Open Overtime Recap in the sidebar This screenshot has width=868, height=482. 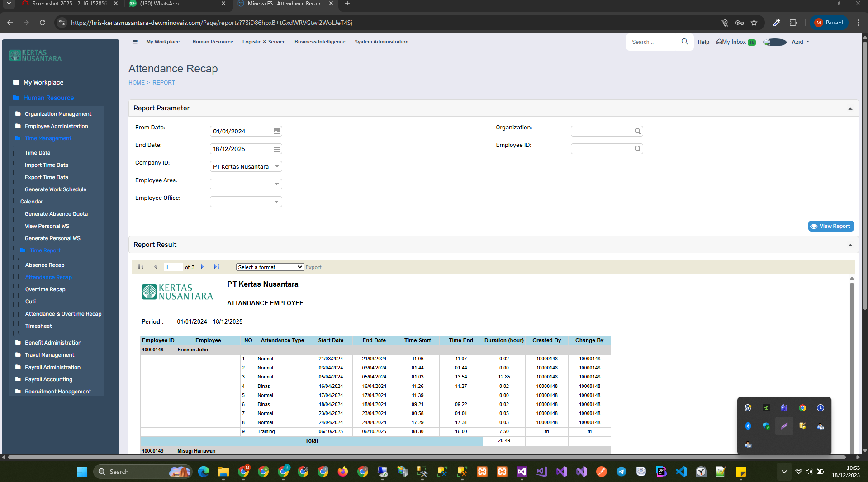click(x=45, y=289)
